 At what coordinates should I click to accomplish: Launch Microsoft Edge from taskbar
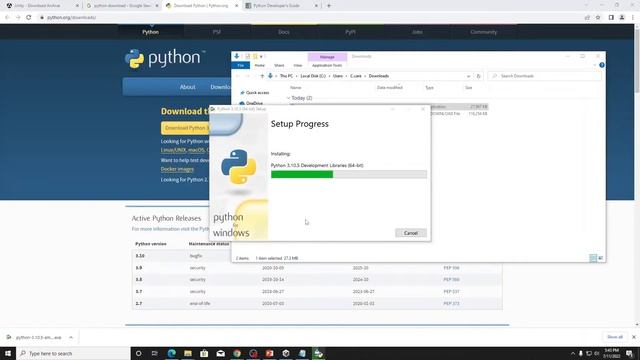coord(171,353)
